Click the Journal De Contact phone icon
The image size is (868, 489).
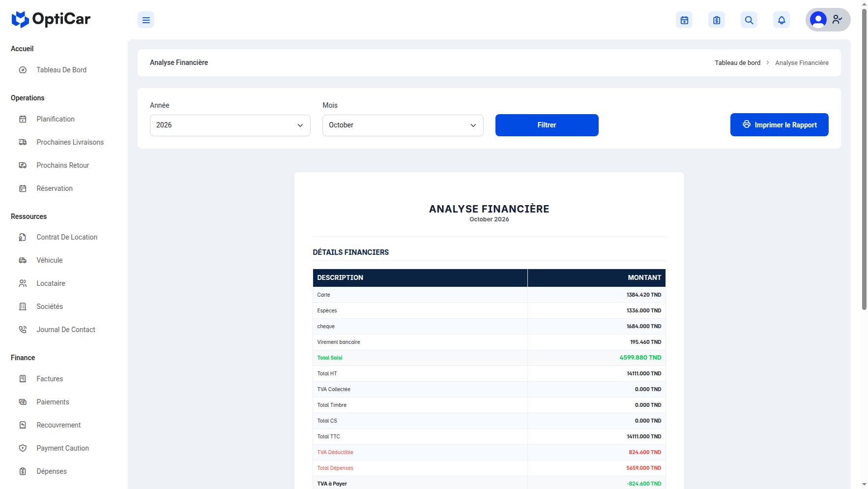[x=23, y=330]
